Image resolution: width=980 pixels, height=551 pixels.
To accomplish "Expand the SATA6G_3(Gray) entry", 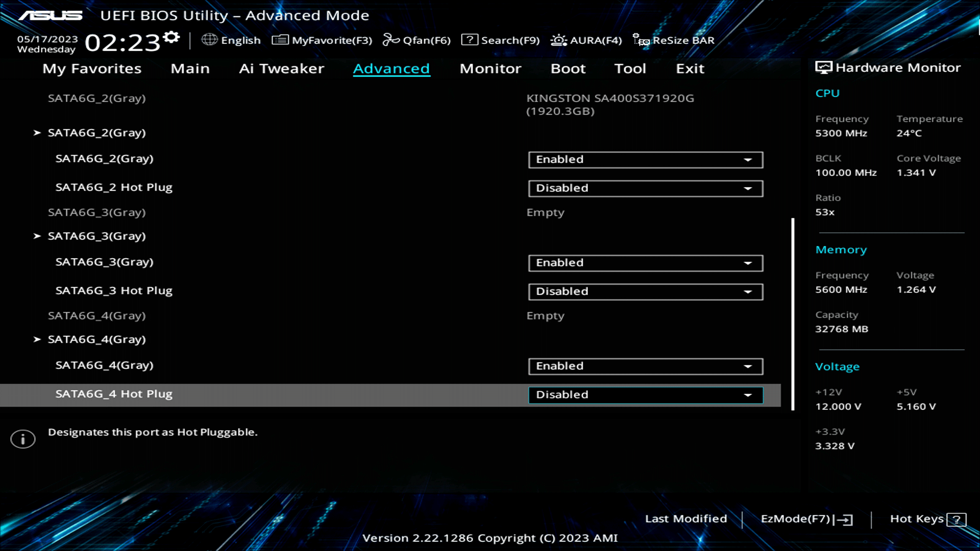I will 97,236.
